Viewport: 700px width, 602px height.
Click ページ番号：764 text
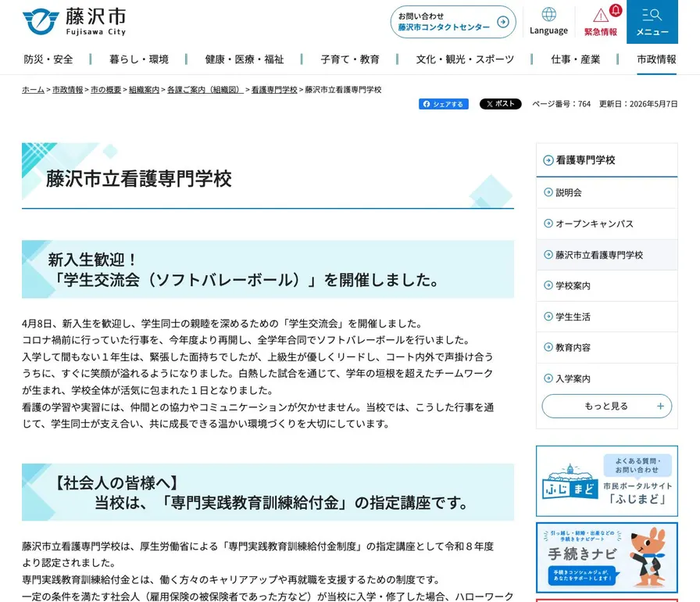561,104
